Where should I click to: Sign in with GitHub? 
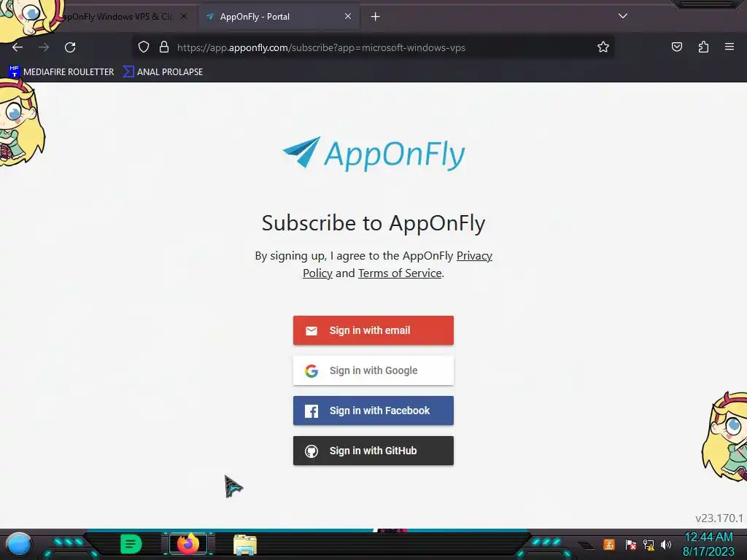coord(373,451)
